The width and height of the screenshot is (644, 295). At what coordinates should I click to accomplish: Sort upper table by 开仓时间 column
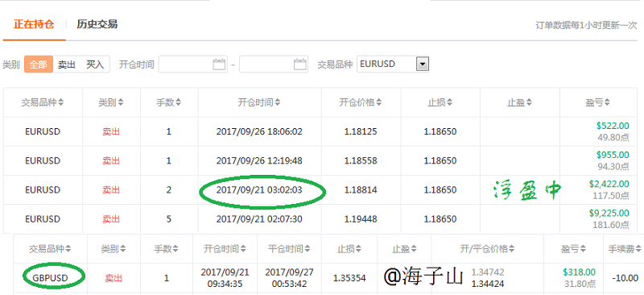click(x=259, y=102)
